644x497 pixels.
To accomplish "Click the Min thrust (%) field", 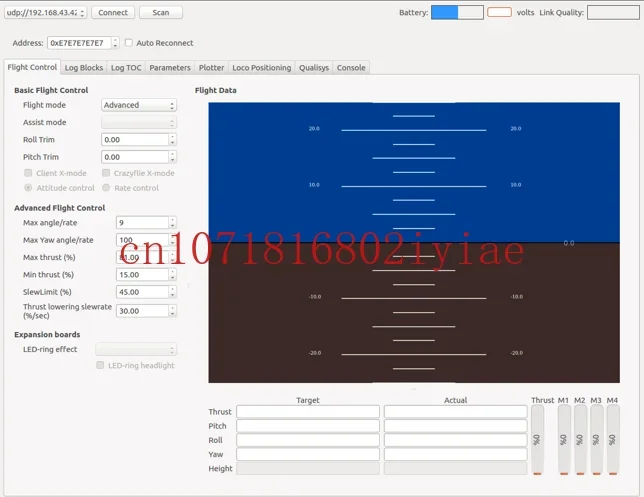I will pos(142,275).
